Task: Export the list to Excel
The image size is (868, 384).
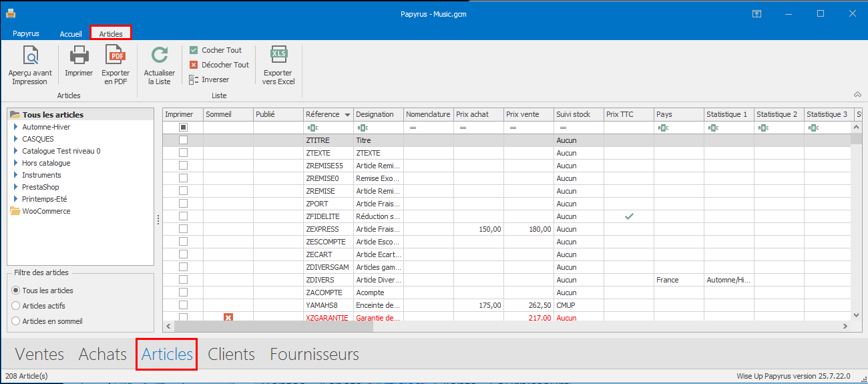Action: point(278,65)
